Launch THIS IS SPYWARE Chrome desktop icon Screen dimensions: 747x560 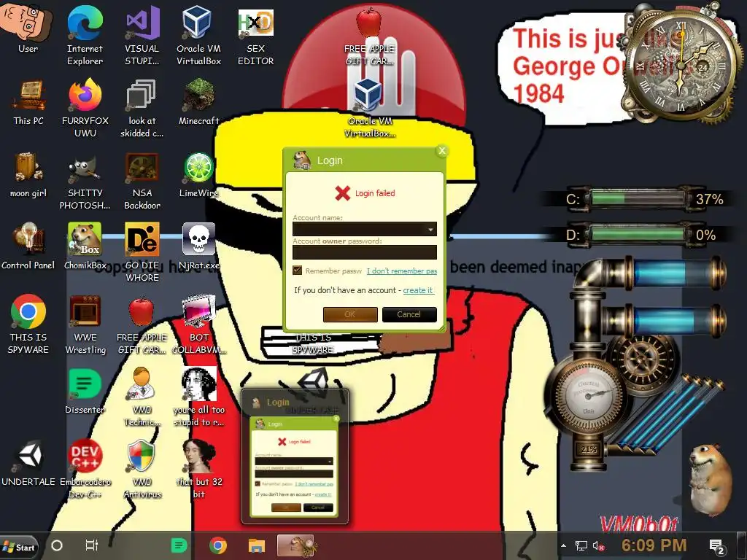pyautogui.click(x=28, y=324)
